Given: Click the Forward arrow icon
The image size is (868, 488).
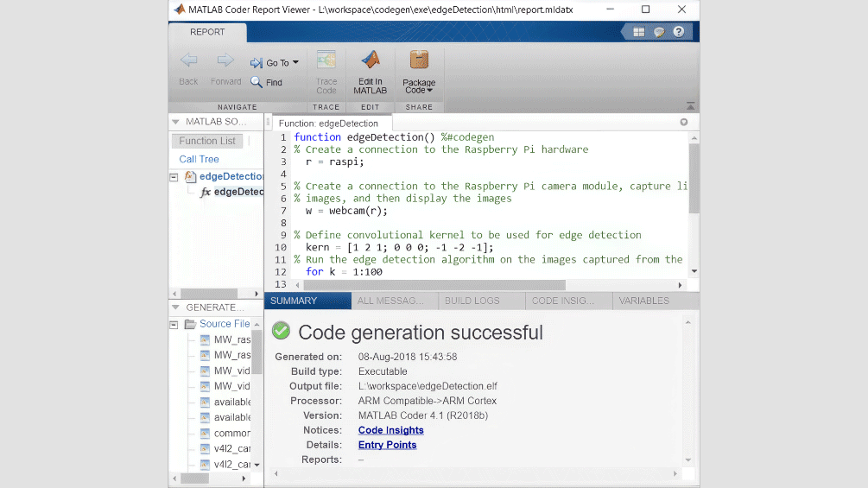Looking at the screenshot, I should click(225, 60).
